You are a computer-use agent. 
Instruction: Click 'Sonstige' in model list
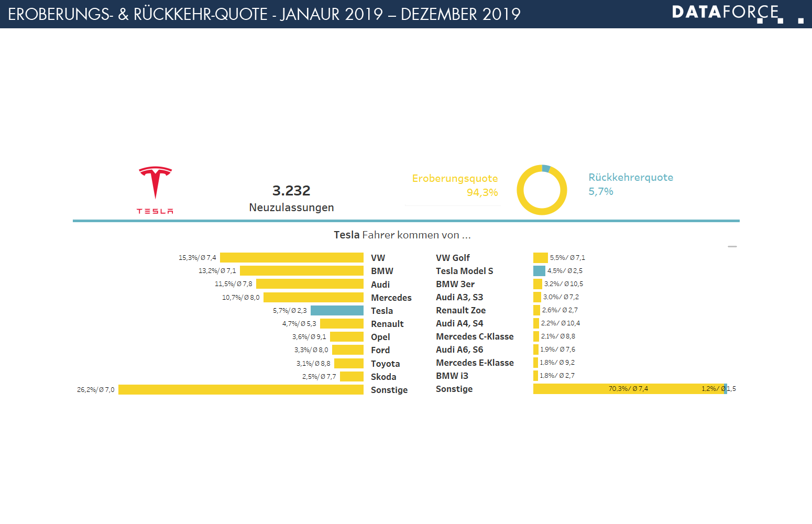pyautogui.click(x=454, y=389)
